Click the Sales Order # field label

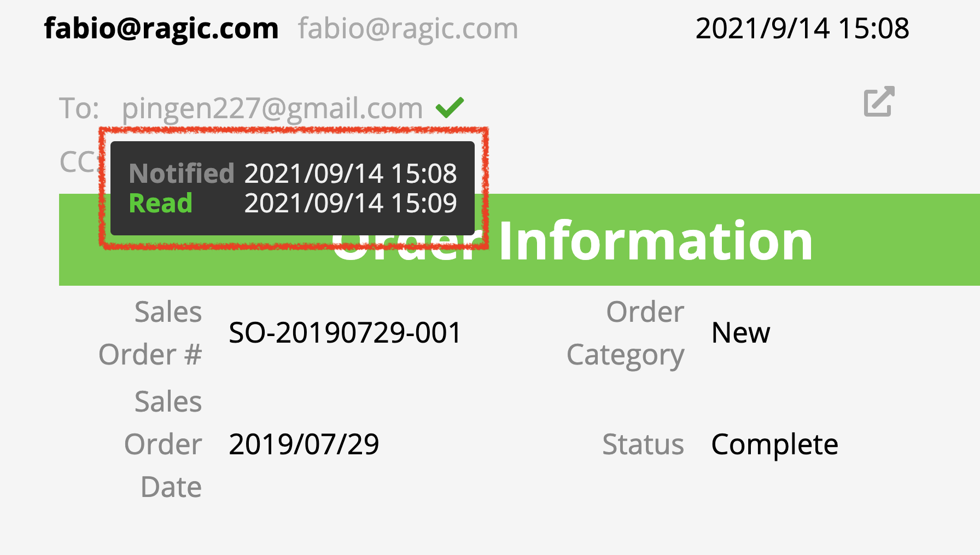tap(150, 333)
